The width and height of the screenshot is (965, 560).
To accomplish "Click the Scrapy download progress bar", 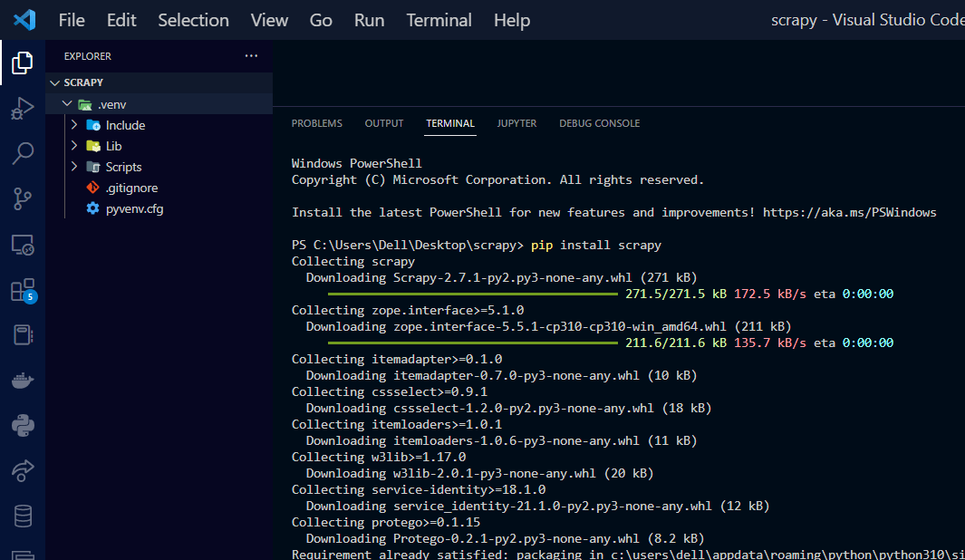I will tap(473, 294).
